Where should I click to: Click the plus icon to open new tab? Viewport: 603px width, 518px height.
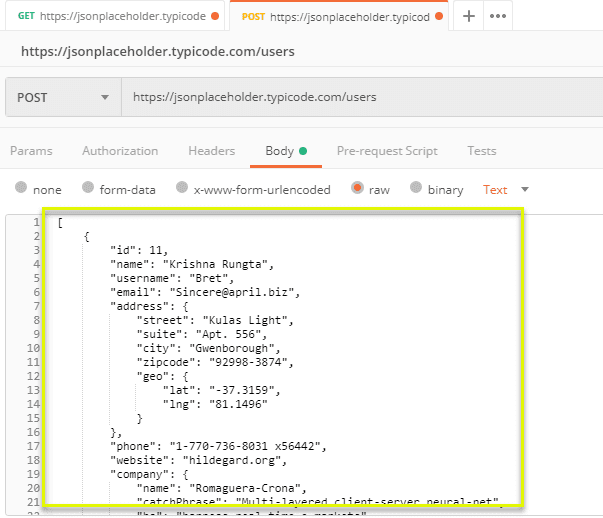(469, 17)
